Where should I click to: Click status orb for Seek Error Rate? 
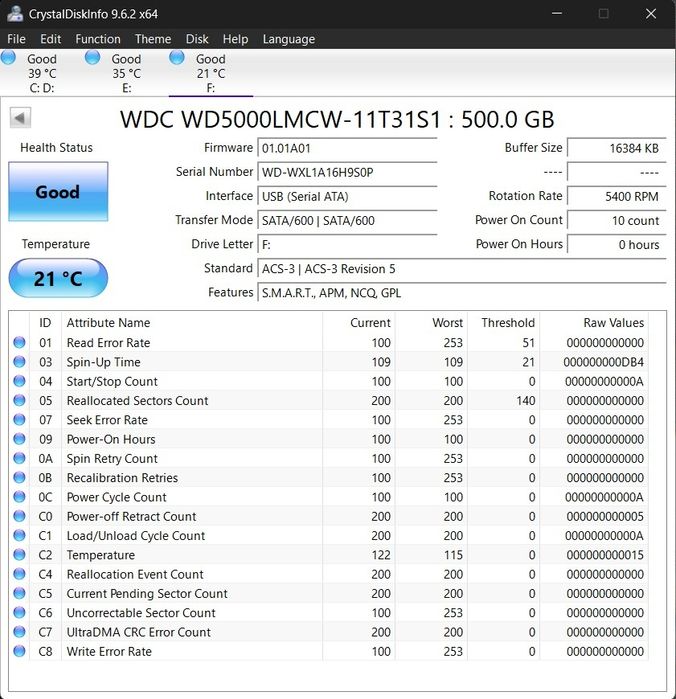19,419
